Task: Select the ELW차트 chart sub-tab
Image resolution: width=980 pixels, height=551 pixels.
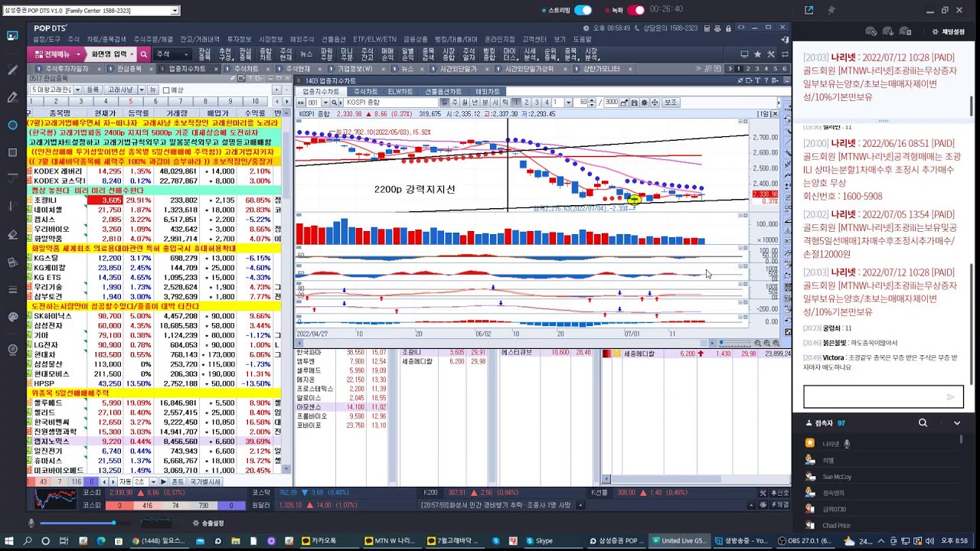Action: click(x=400, y=92)
